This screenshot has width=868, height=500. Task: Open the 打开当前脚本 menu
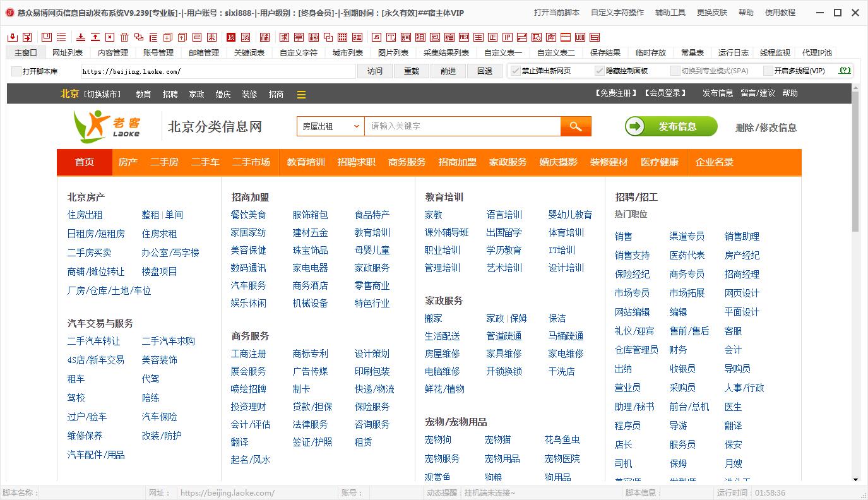point(557,13)
